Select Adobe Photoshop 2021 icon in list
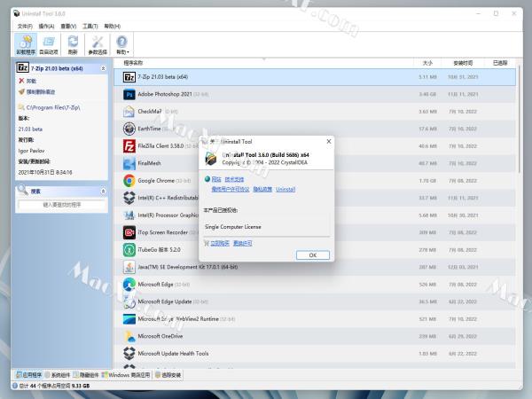 [129, 95]
